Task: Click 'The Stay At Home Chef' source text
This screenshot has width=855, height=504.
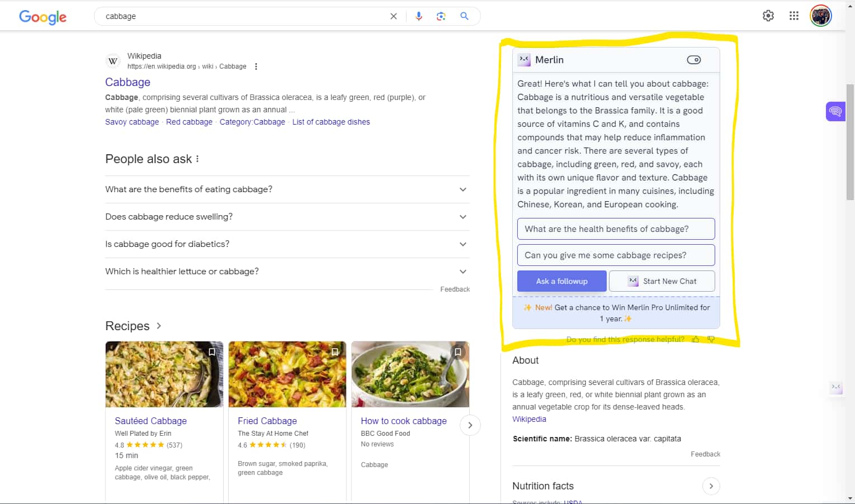Action: point(273,434)
